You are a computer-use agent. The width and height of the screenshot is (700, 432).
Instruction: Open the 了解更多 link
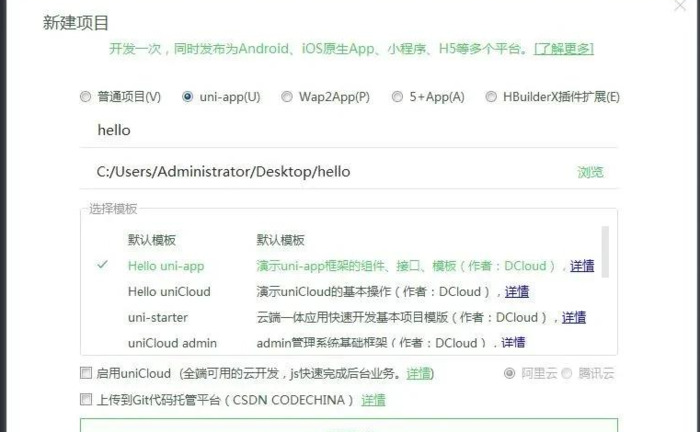coord(563,48)
